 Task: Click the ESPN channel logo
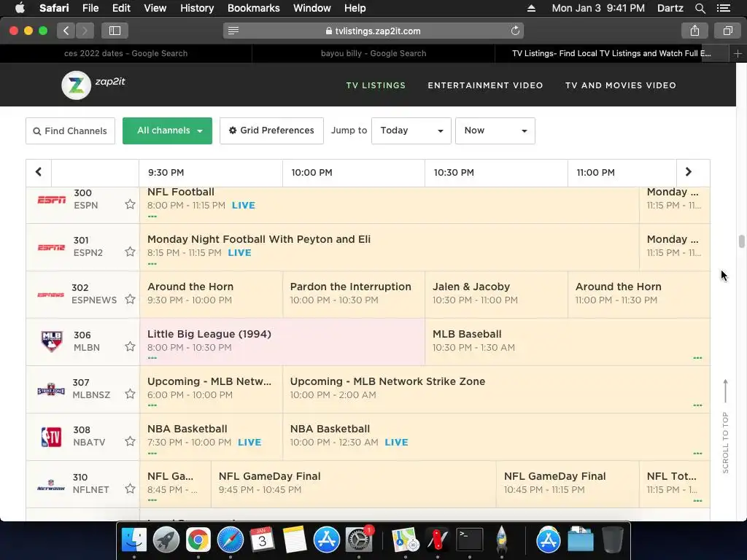(52, 200)
